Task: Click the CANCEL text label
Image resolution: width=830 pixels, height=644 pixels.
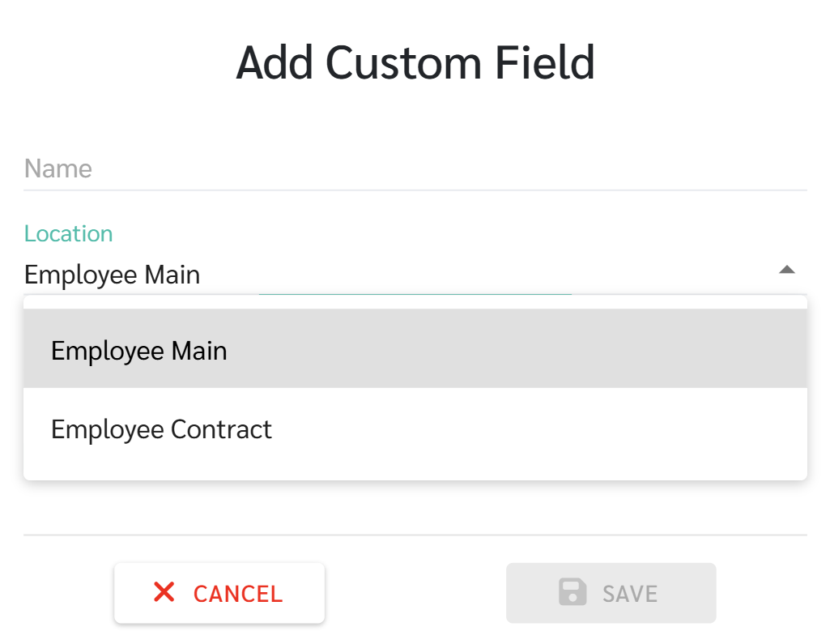Action: (238, 594)
